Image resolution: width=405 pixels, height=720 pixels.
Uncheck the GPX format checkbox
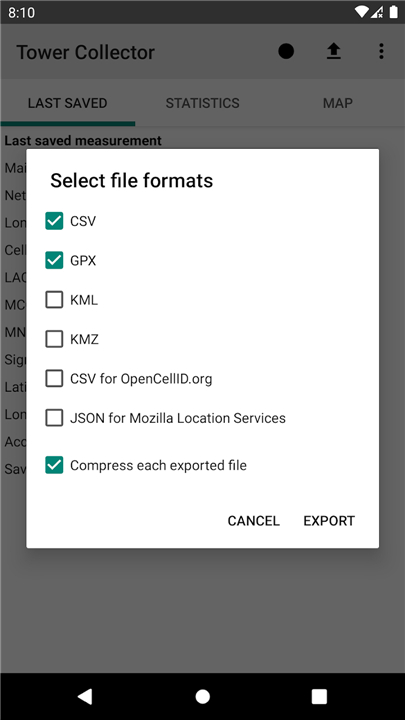(x=54, y=261)
